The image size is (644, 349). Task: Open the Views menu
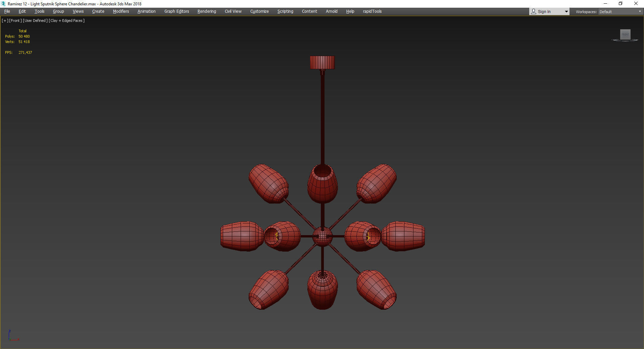pyautogui.click(x=78, y=11)
